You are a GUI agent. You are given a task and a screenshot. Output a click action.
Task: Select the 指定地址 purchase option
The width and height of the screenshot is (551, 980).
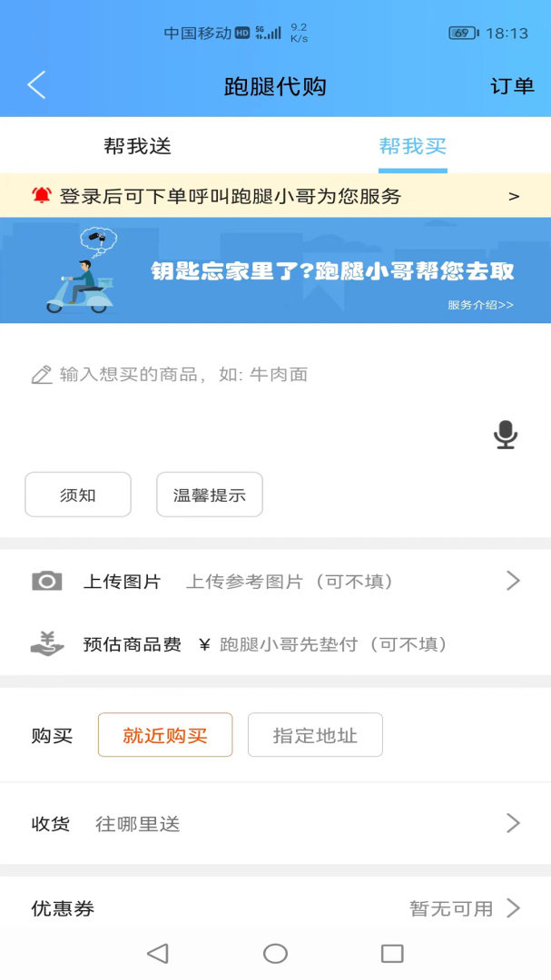click(x=315, y=735)
